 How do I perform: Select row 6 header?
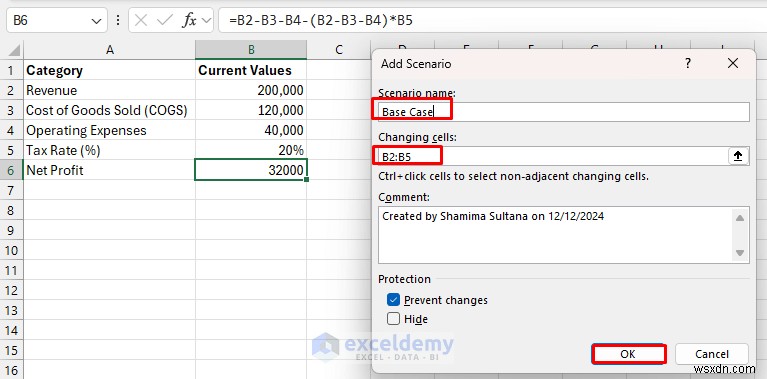[11, 170]
